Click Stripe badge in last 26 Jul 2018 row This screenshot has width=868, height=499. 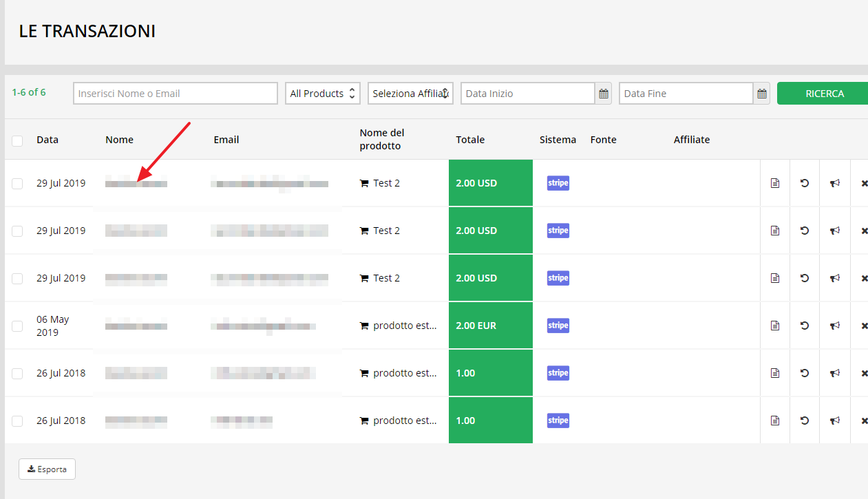click(558, 420)
